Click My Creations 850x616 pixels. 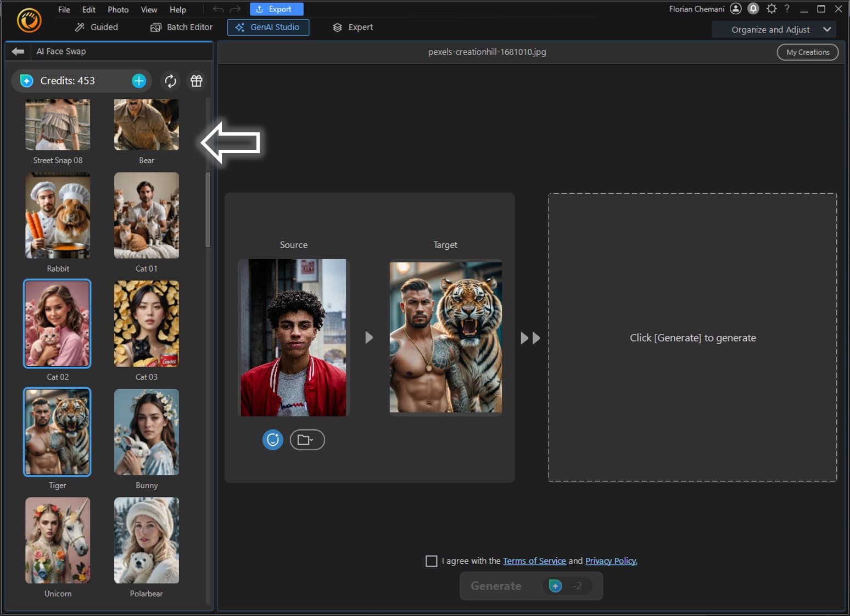[x=807, y=52]
